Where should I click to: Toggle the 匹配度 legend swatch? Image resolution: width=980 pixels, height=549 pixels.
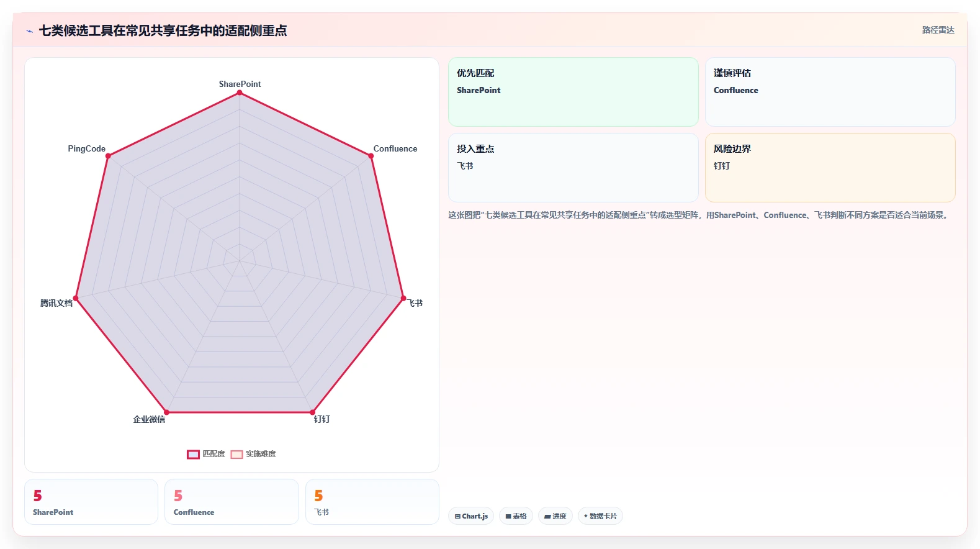click(193, 455)
